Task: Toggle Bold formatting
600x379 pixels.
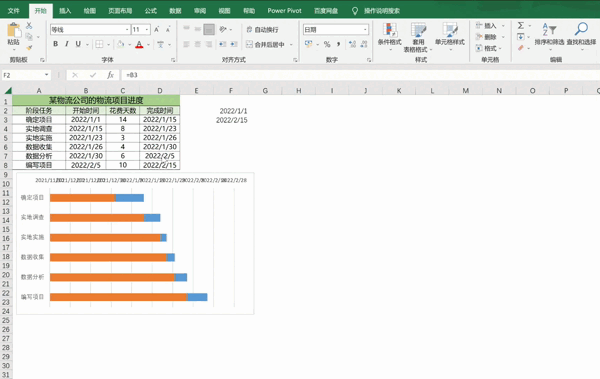Action: tap(55, 44)
